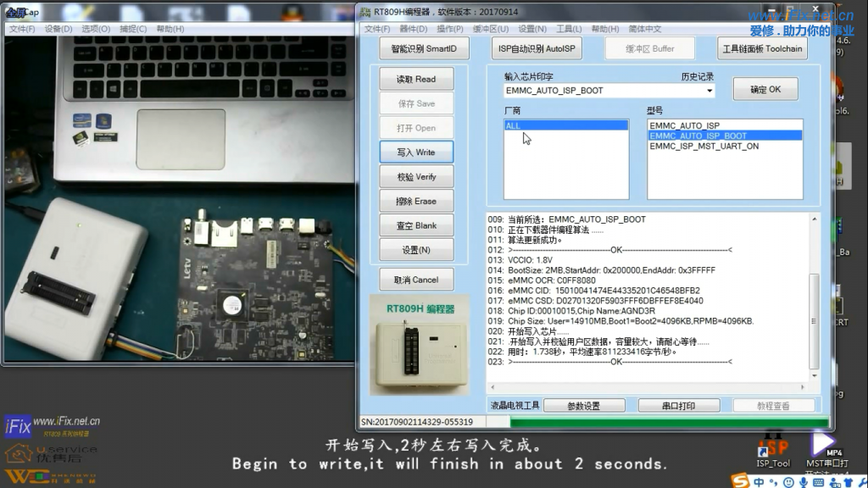Screen dimensions: 868x488
Task: Click the green progress bar at bottom
Action: 656,422
